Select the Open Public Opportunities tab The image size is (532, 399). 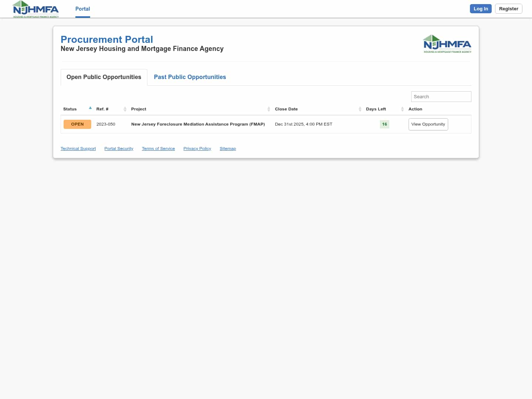[104, 77]
